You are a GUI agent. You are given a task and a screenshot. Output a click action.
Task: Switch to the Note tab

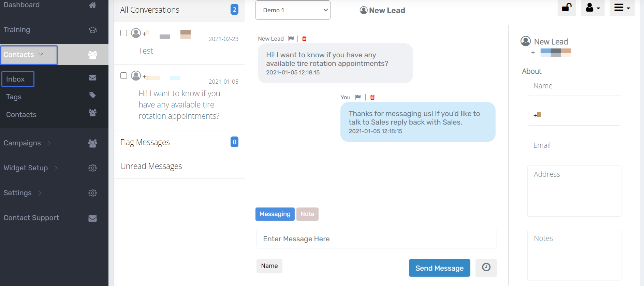coord(307,214)
